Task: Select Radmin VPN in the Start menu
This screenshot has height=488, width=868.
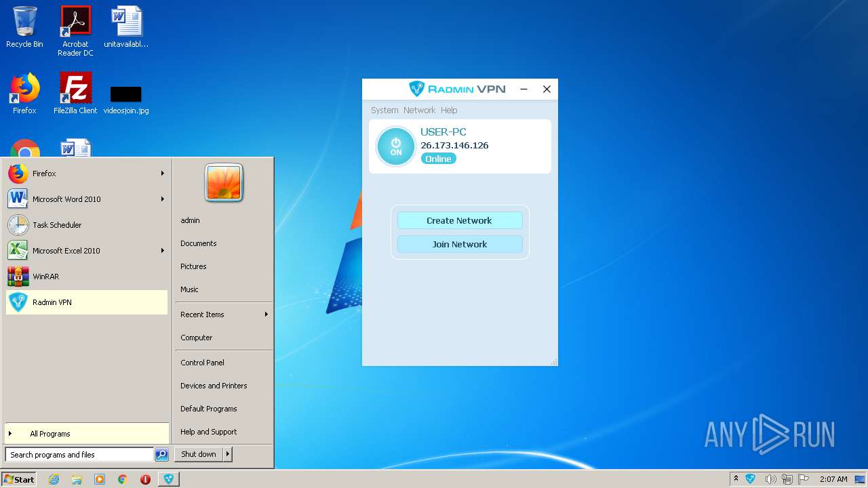Action: (x=86, y=302)
